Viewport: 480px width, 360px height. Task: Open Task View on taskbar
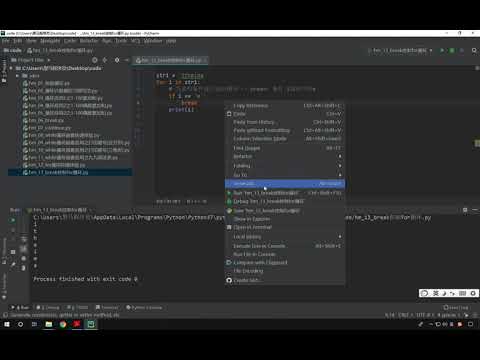tap(34, 324)
